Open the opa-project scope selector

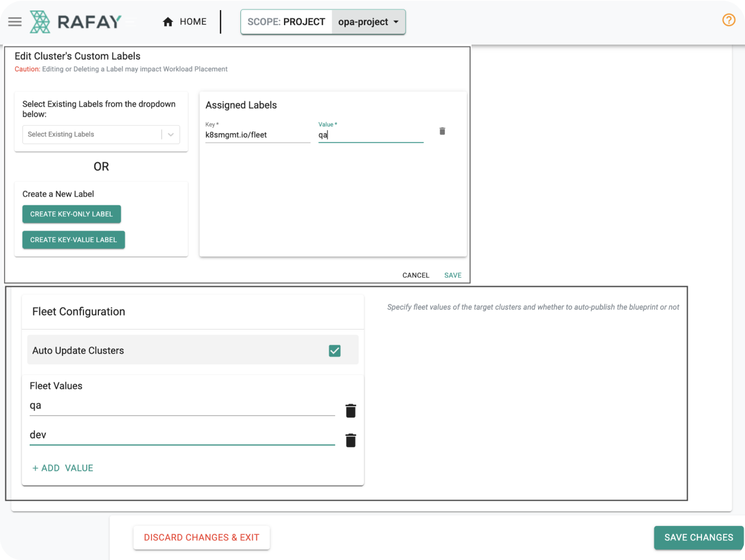(367, 22)
